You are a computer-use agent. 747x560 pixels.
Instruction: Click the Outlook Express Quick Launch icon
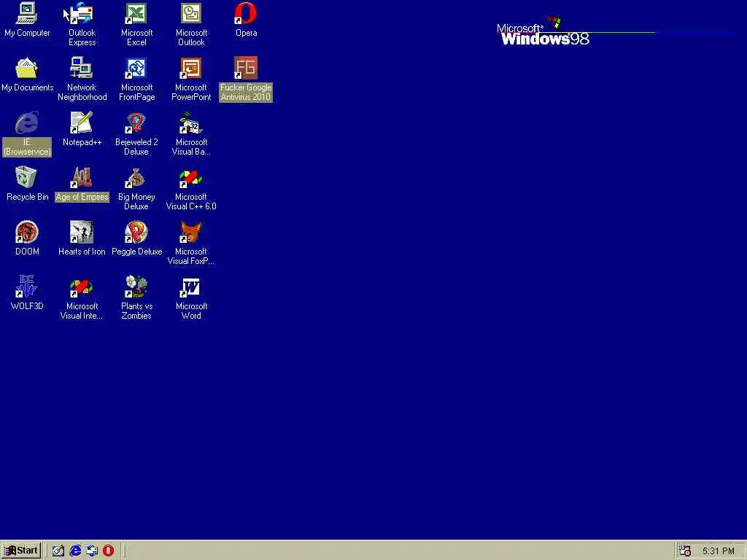pos(92,551)
